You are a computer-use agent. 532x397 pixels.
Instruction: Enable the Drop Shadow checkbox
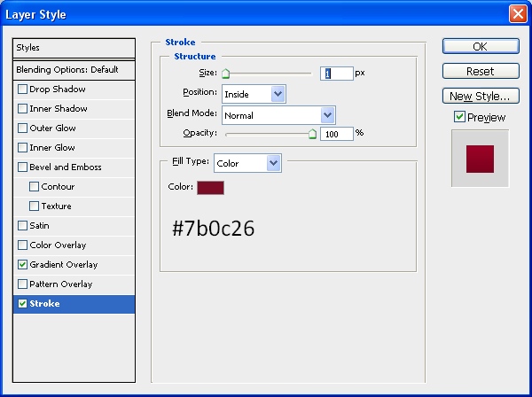(22, 90)
